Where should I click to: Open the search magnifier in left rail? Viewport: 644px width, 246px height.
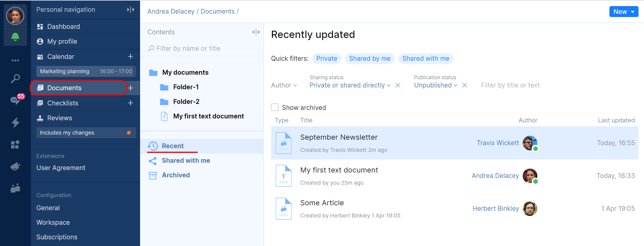click(x=15, y=79)
